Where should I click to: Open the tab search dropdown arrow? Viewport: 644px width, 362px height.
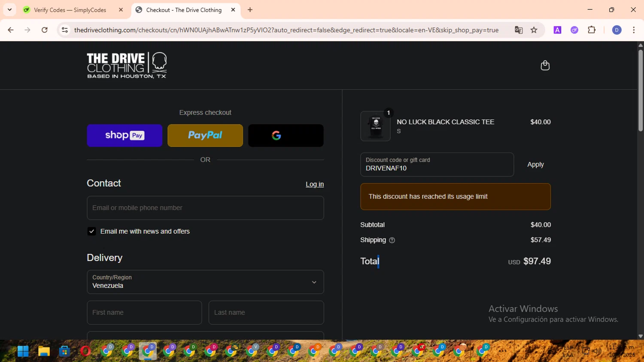[x=9, y=10]
